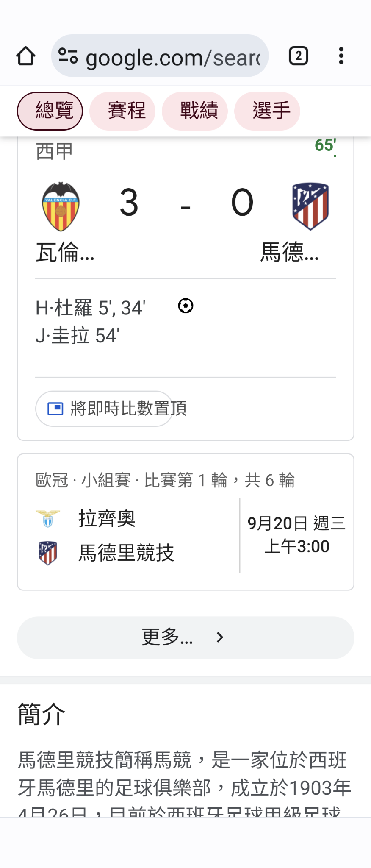The width and height of the screenshot is (371, 868).
Task: Tap the browser home icon
Action: point(25,56)
